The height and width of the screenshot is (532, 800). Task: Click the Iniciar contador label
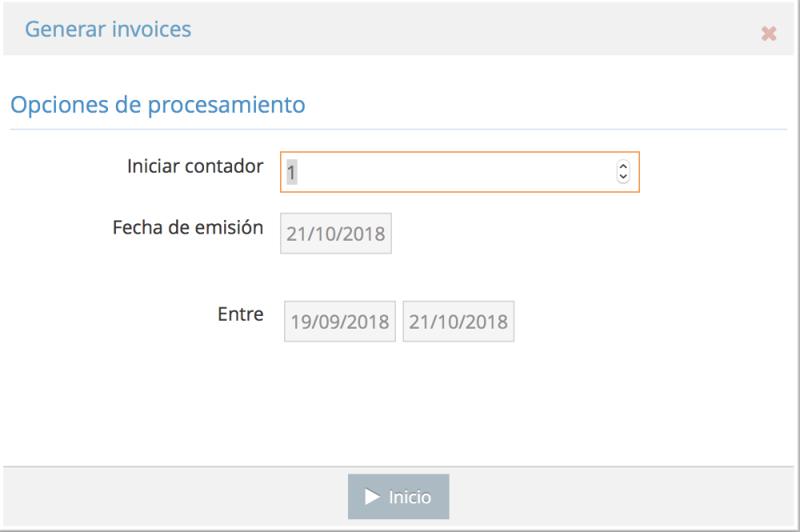(x=195, y=166)
